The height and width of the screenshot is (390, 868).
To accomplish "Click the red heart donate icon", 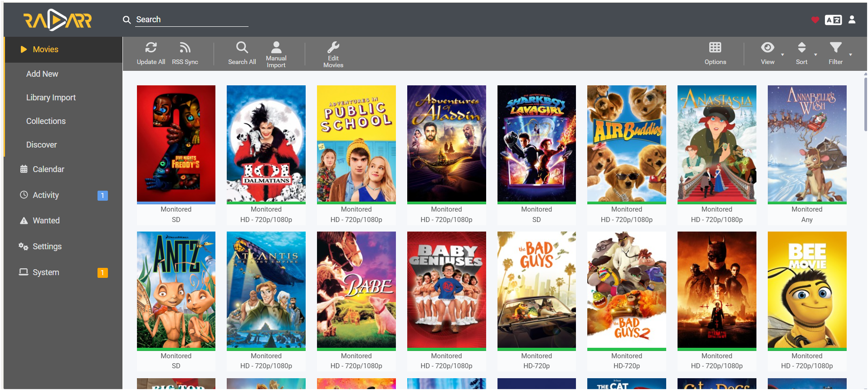I will [815, 20].
